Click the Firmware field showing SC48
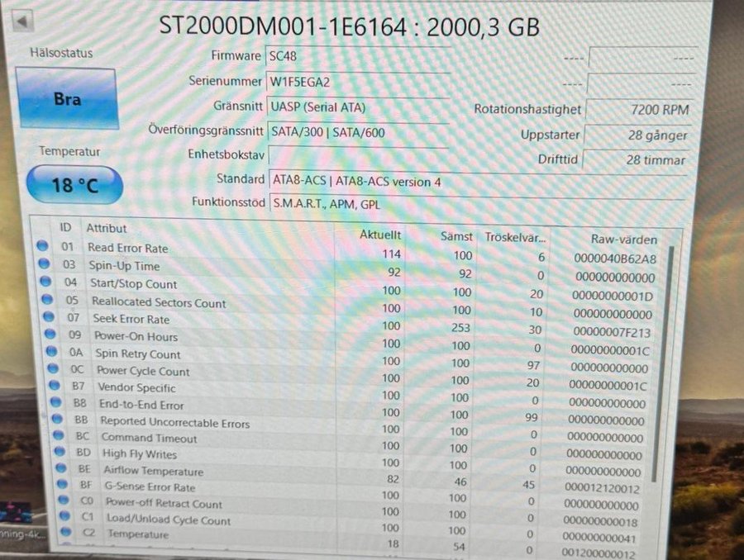Screen dimensions: 744x560 (357, 57)
